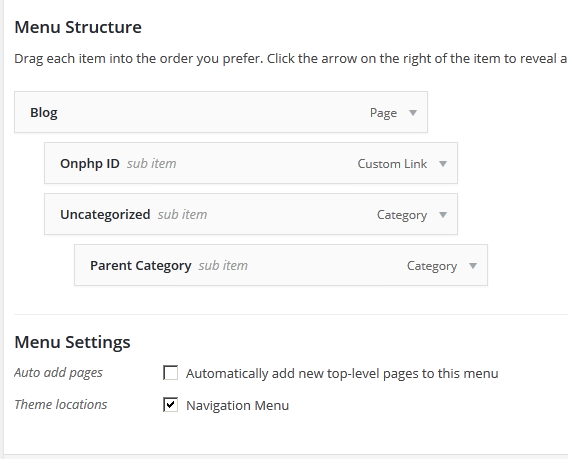568x459 pixels.
Task: Select the Parent Category sub item bar
Action: coord(281,266)
